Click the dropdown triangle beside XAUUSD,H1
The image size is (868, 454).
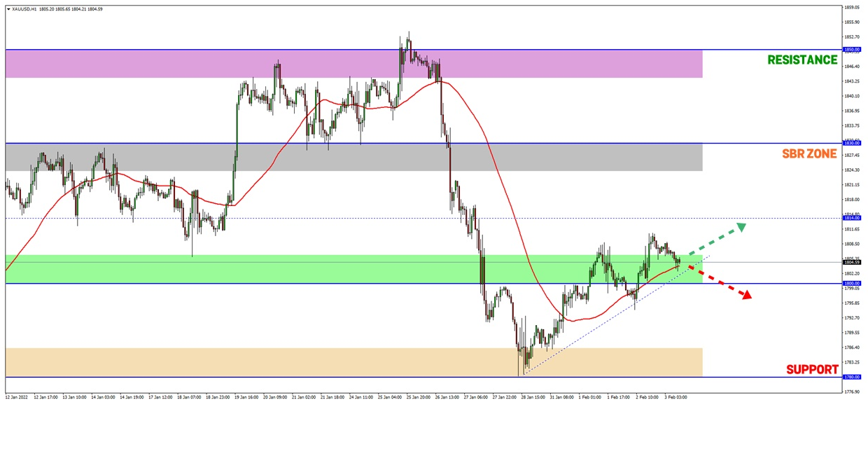pos(8,9)
